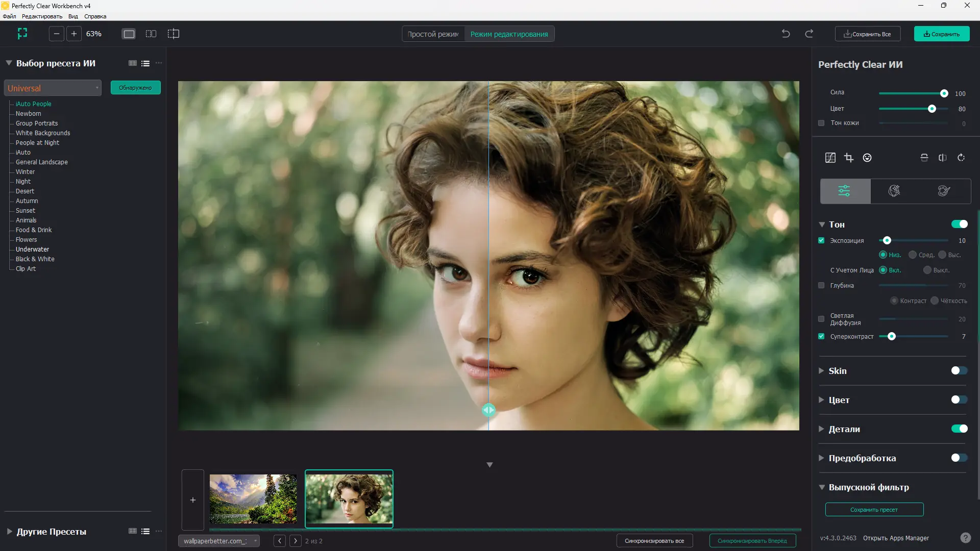This screenshot has height=551, width=980.
Task: Switch to split side-by-side view icon
Action: point(151,34)
